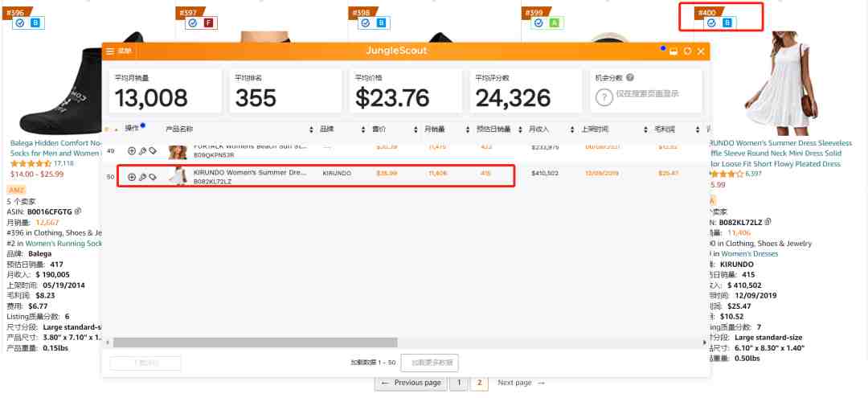Click the help question mark beside opportunity score
Image resolution: width=868 pixels, height=398 pixels.
[x=630, y=78]
